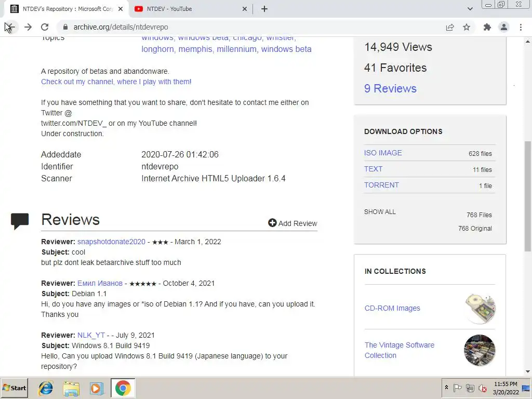Open a new tab with the plus button
The height and width of the screenshot is (399, 532).
(x=264, y=9)
